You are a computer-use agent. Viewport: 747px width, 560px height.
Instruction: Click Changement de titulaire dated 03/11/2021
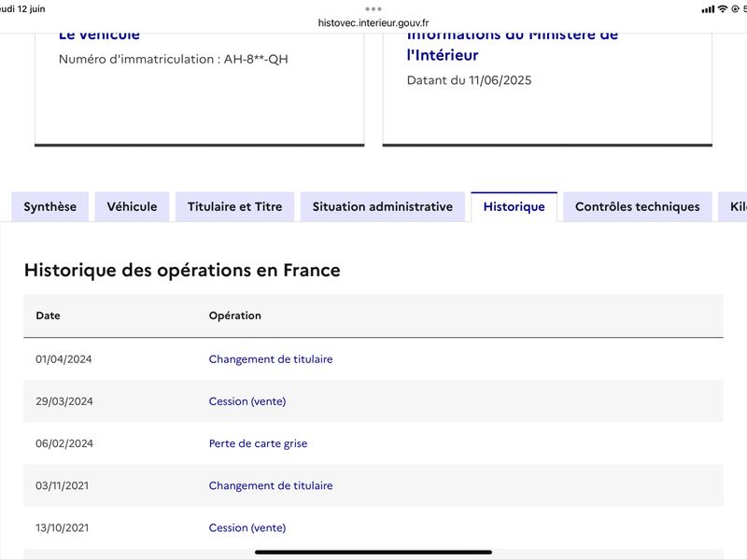point(271,485)
